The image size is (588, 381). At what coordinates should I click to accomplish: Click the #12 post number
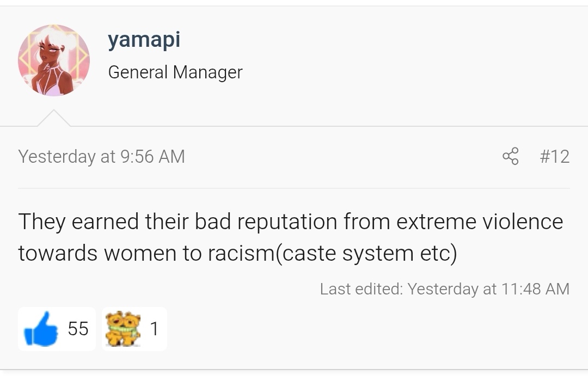555,156
